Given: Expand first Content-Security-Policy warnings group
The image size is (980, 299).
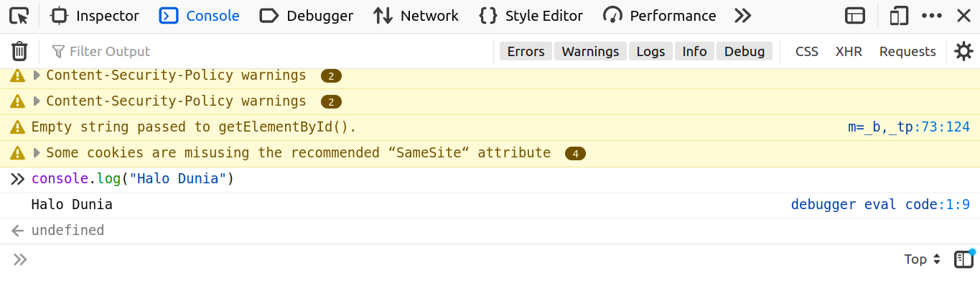Looking at the screenshot, I should [37, 75].
